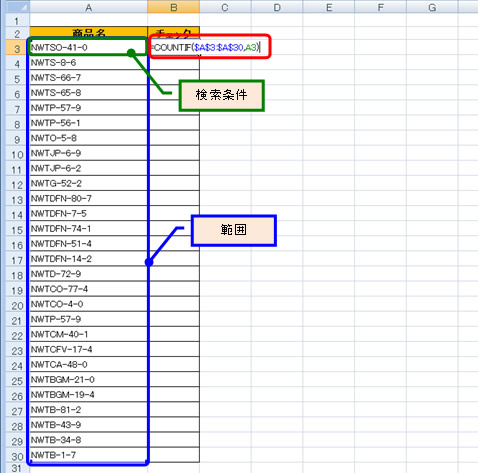Click the empty check cell B5
The image size is (478, 473).
click(174, 77)
